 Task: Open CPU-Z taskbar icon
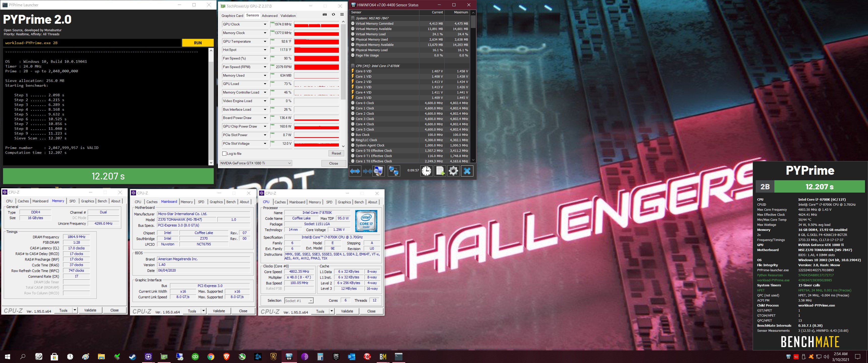148,356
